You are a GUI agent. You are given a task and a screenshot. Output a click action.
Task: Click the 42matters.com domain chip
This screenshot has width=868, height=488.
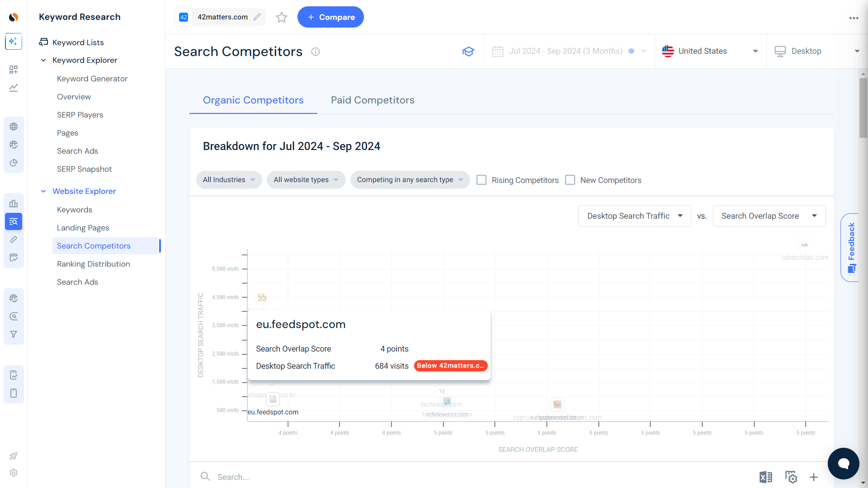click(x=220, y=17)
